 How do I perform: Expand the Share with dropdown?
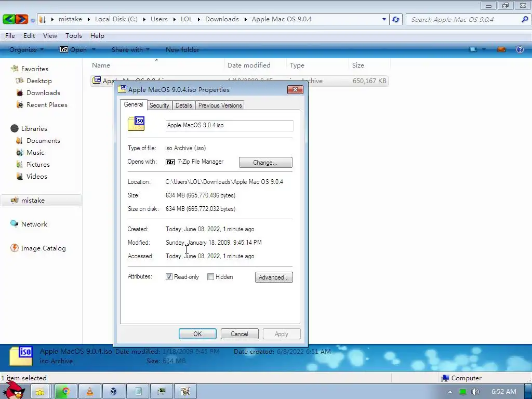click(130, 49)
